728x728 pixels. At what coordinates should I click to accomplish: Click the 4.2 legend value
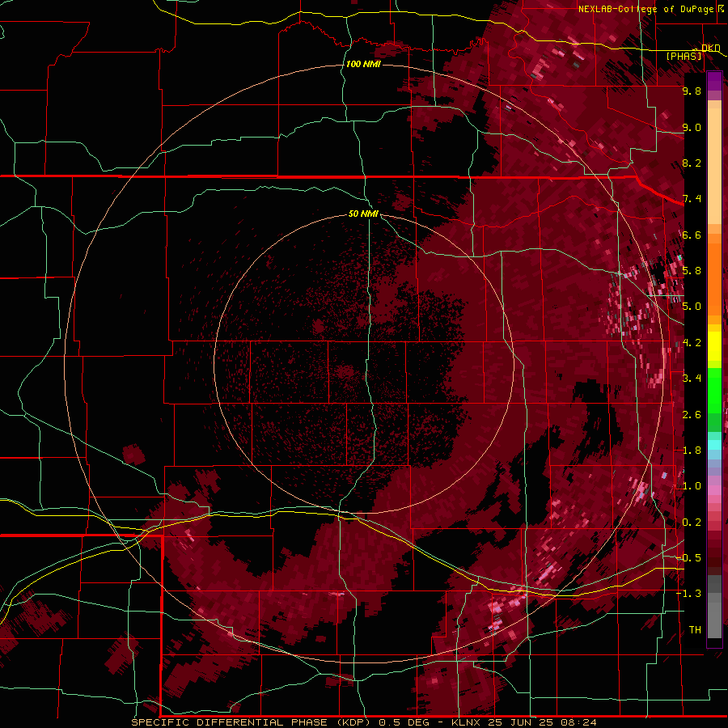coord(692,343)
